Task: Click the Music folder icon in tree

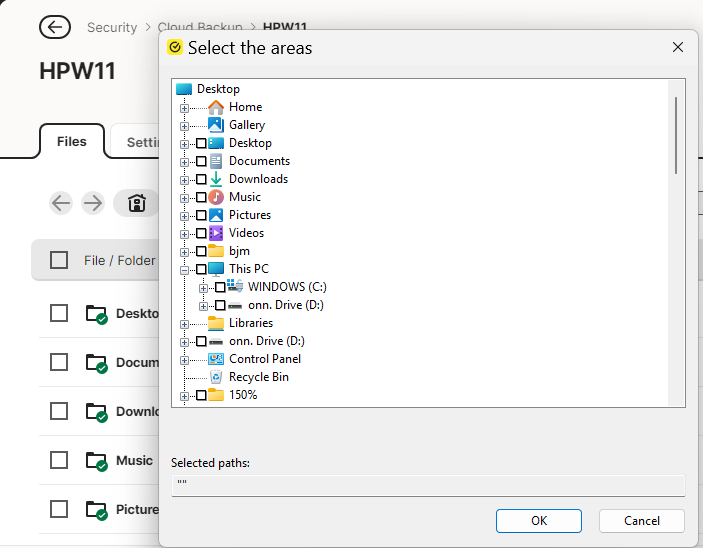Action: click(x=216, y=197)
